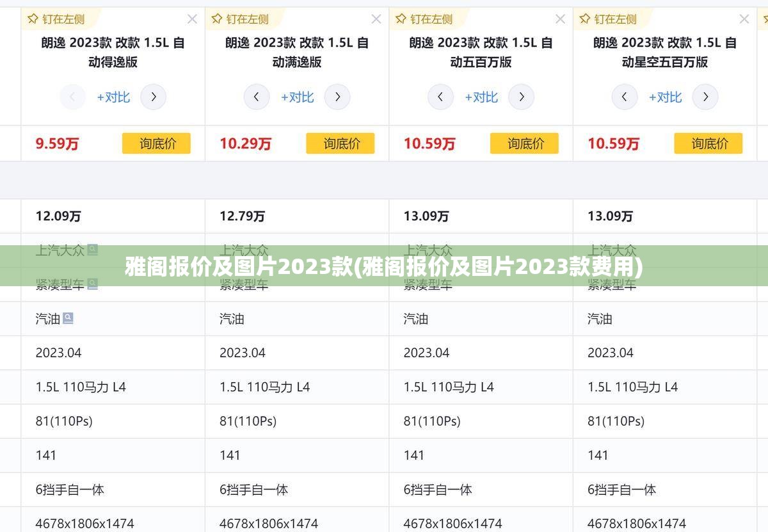Click 询底价 for the 9.59万 model
Screen dimensions: 768x532
pyautogui.click(x=157, y=143)
